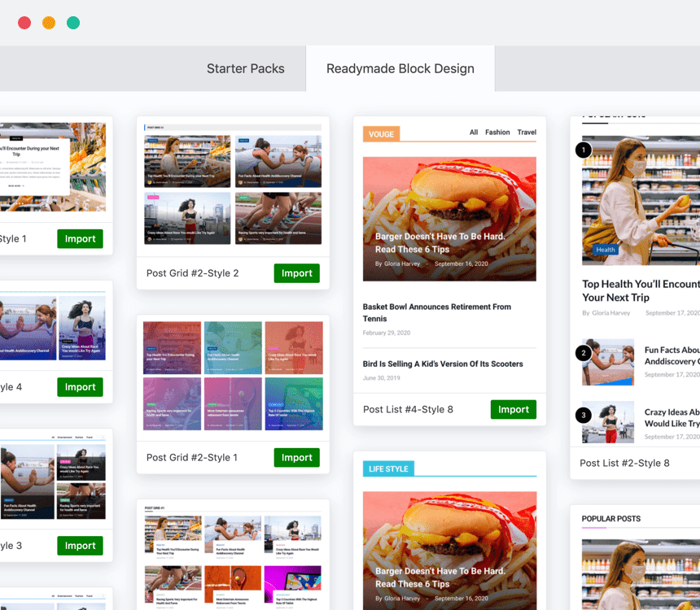
Task: Click the number 3 badge on post list
Action: pyautogui.click(x=583, y=416)
